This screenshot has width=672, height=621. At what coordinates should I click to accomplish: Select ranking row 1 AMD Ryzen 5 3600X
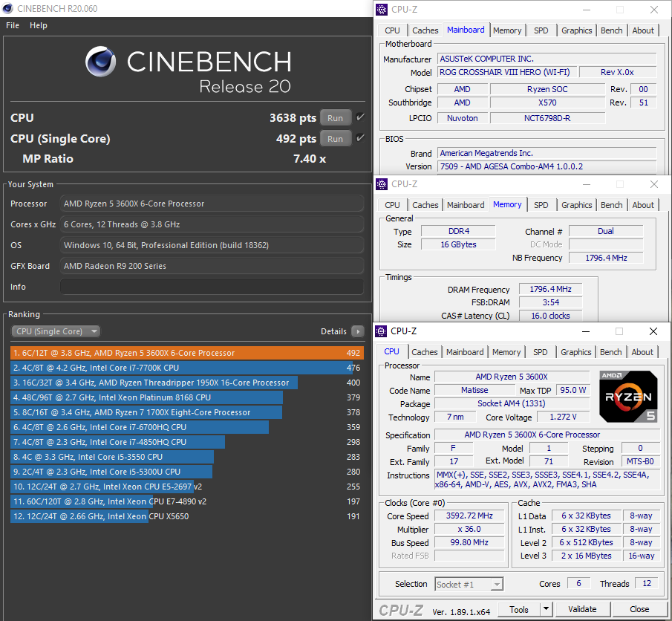[x=187, y=353]
